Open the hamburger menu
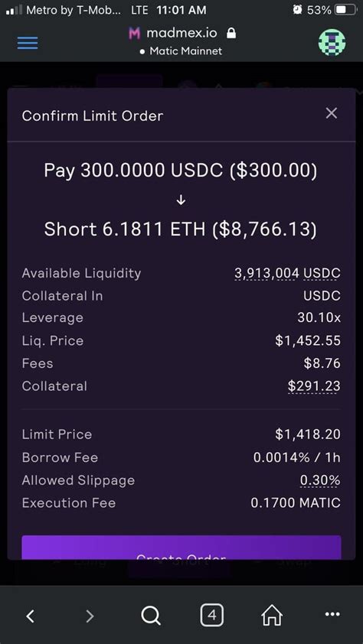363x644 pixels. click(x=28, y=43)
